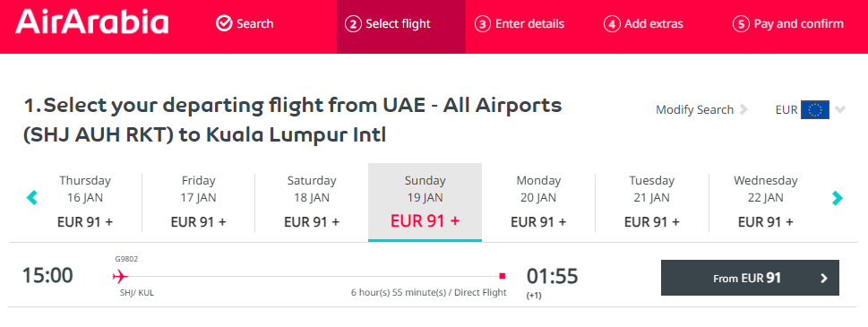The image size is (868, 327).
Task: Expand Modify Search chevron
Action: coord(743,109)
